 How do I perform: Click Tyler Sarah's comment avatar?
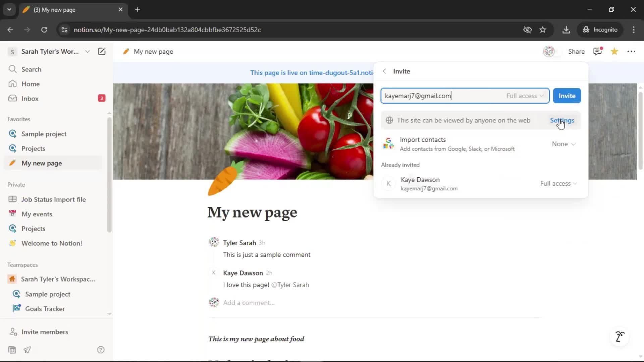[214, 242]
